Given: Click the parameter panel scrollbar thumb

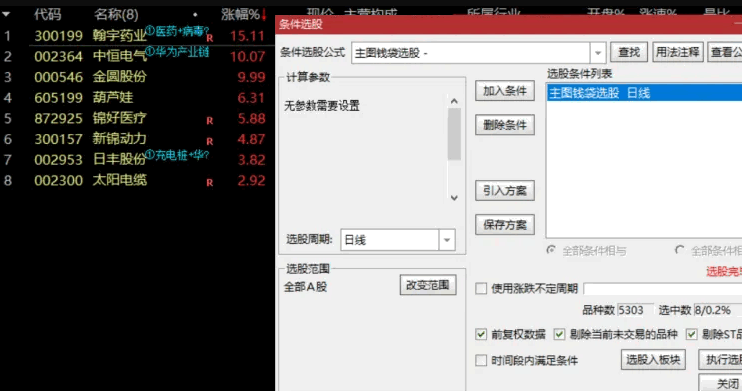Looking at the screenshot, I should [x=454, y=134].
